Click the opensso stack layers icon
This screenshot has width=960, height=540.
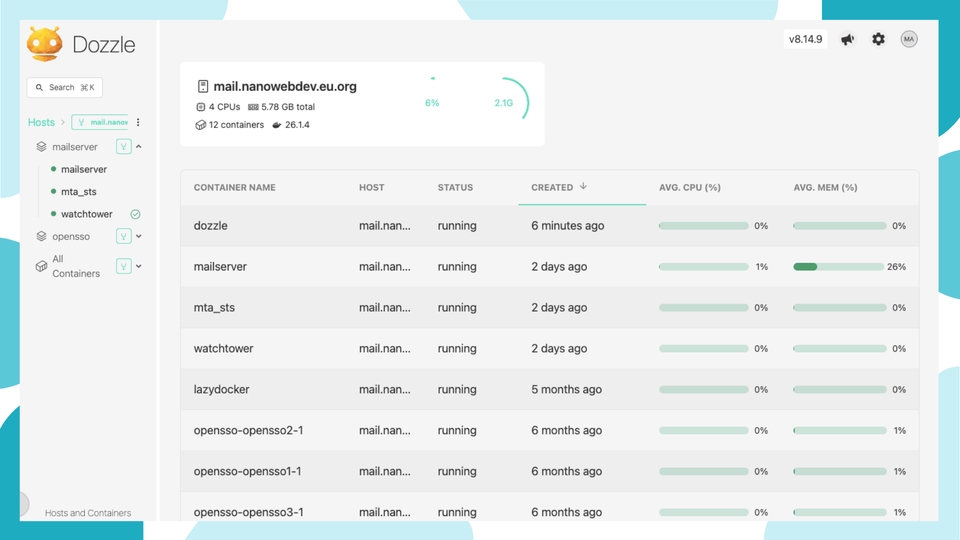41,236
